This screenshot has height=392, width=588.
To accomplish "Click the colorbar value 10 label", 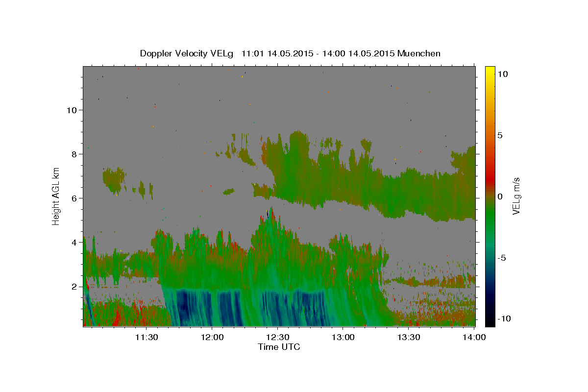I will (502, 74).
